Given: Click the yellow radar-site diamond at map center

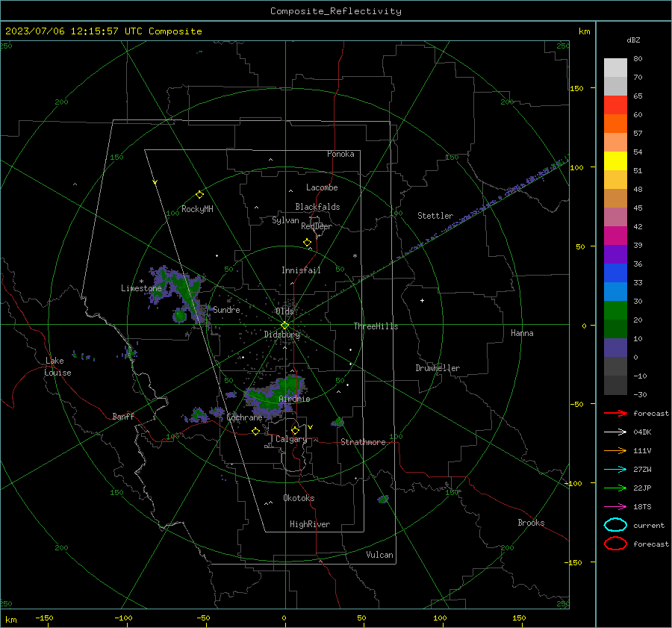Looking at the screenshot, I should pyautogui.click(x=285, y=325).
